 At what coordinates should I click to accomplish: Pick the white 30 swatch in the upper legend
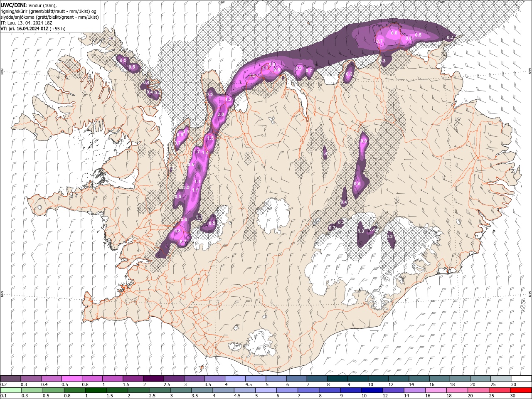521,379
